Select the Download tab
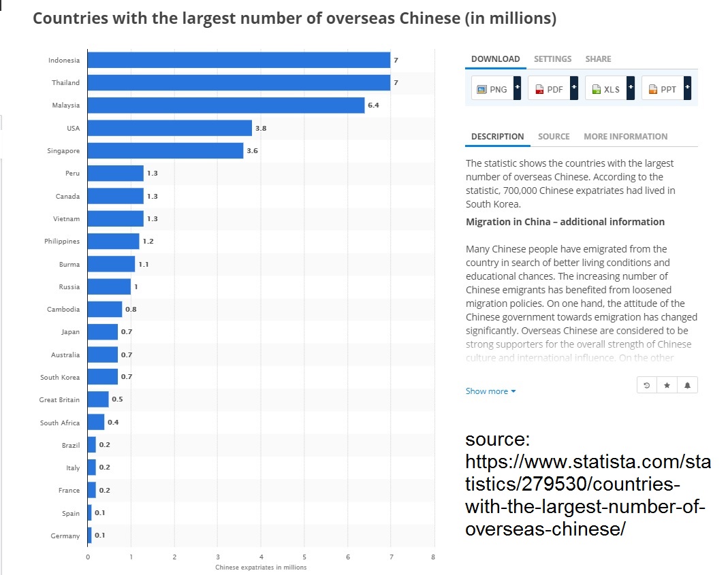Viewport: 728px width, 575px height. (495, 59)
